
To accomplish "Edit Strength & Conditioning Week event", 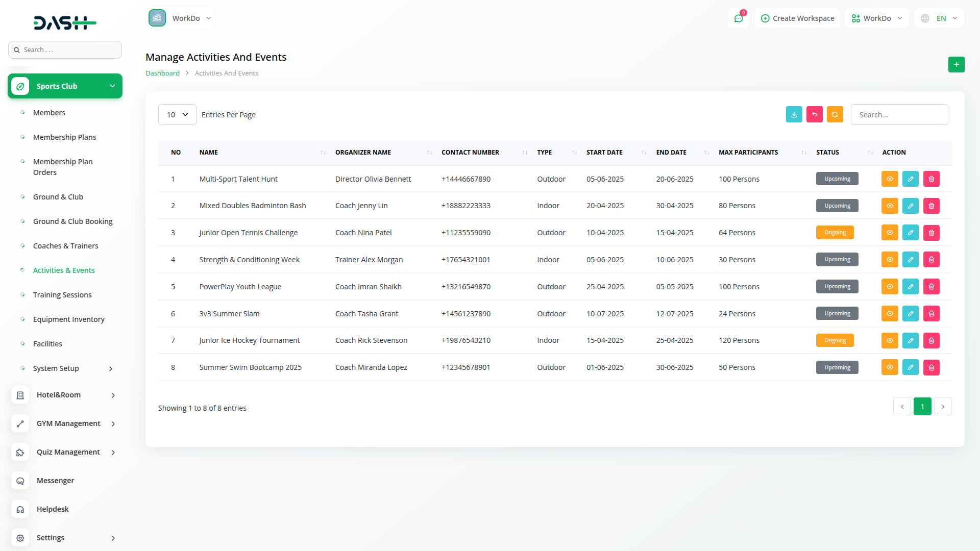I will point(911,260).
